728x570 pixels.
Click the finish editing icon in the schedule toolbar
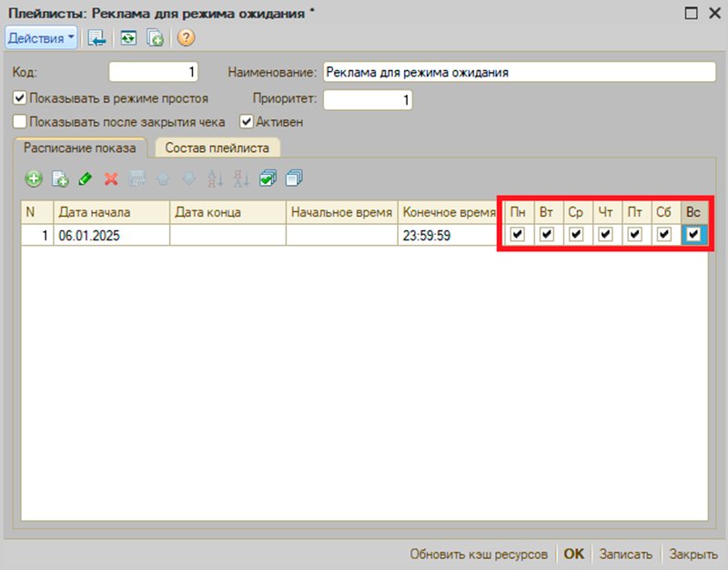137,178
